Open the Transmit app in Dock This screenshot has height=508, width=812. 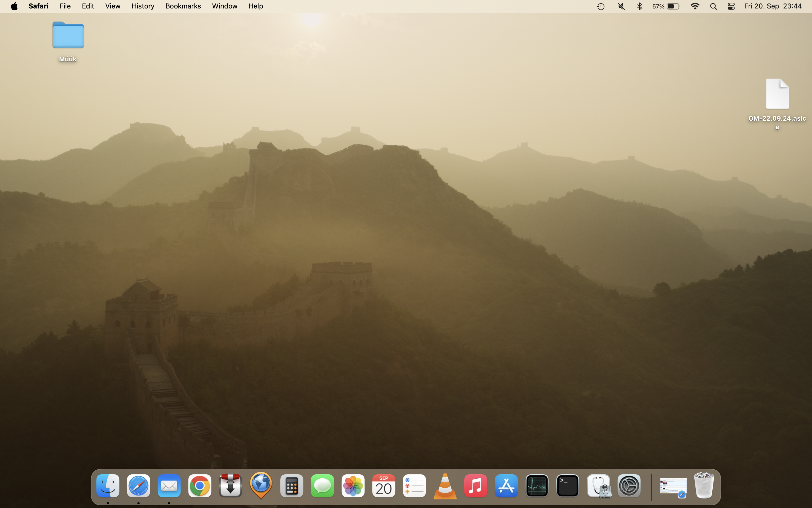(x=230, y=486)
